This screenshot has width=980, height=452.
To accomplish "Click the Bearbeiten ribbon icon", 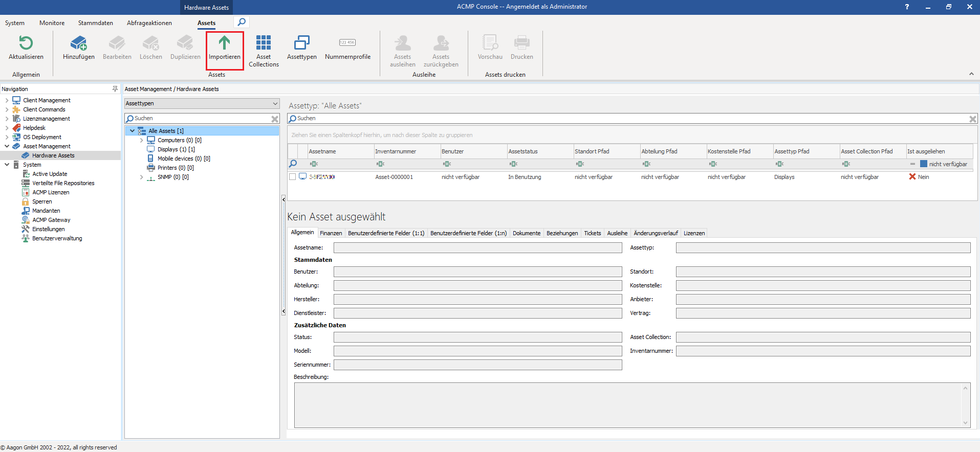I will tap(117, 42).
